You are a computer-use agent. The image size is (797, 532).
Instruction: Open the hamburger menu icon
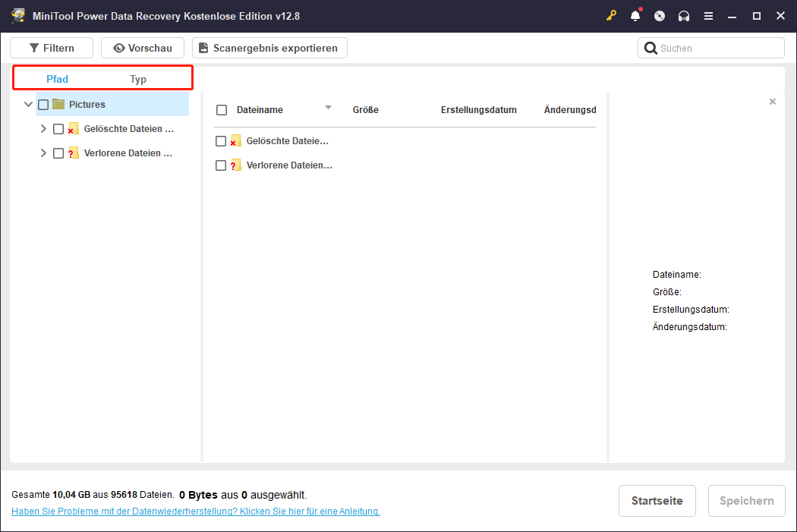pyautogui.click(x=708, y=16)
